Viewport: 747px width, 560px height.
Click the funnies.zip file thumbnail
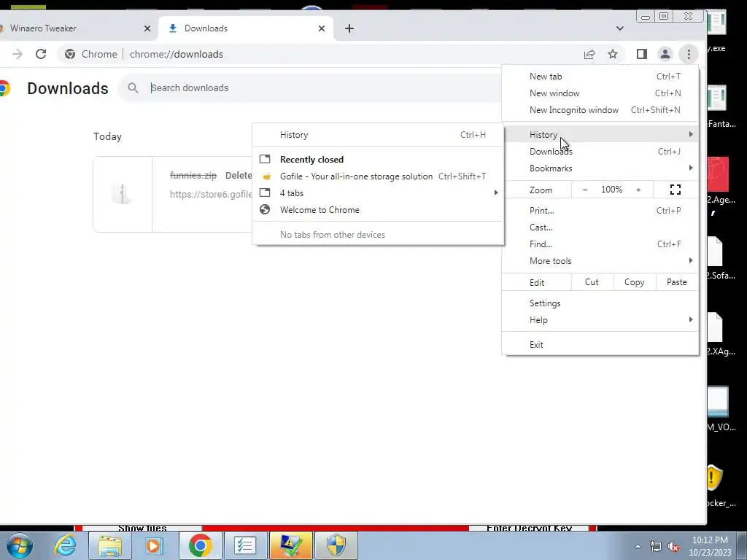tap(123, 194)
